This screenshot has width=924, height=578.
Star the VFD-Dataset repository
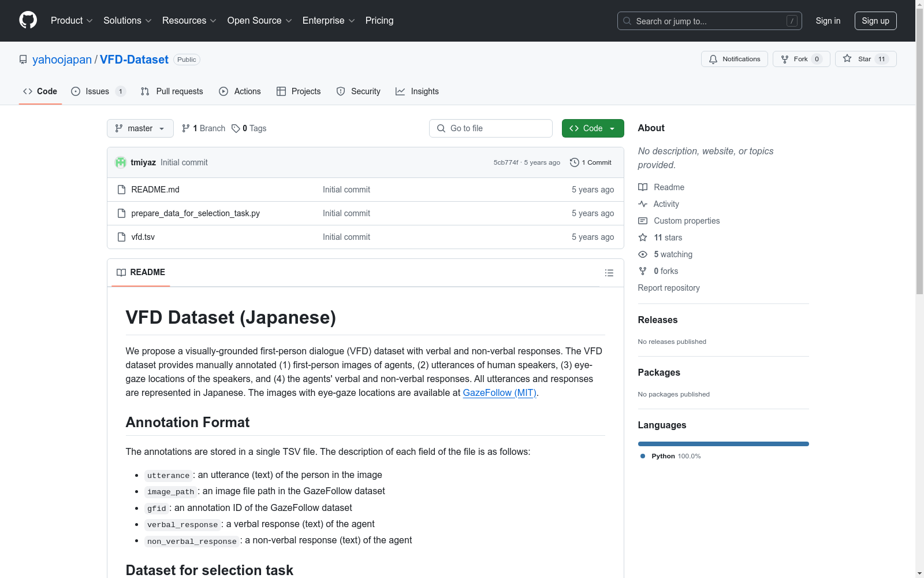click(866, 59)
